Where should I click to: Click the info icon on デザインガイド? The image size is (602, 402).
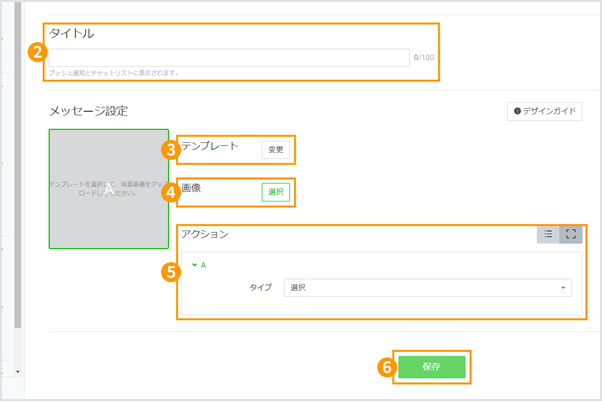517,112
